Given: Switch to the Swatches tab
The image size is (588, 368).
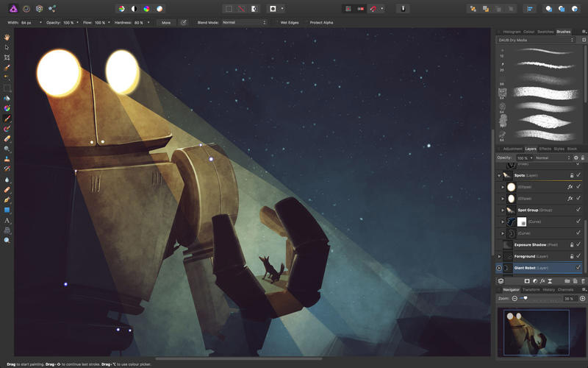Looking at the screenshot, I should point(545,32).
